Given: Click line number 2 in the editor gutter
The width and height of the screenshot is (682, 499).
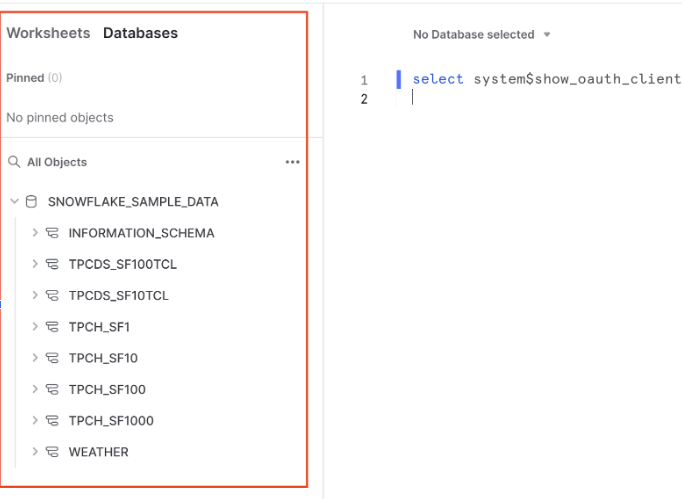Looking at the screenshot, I should point(364,99).
